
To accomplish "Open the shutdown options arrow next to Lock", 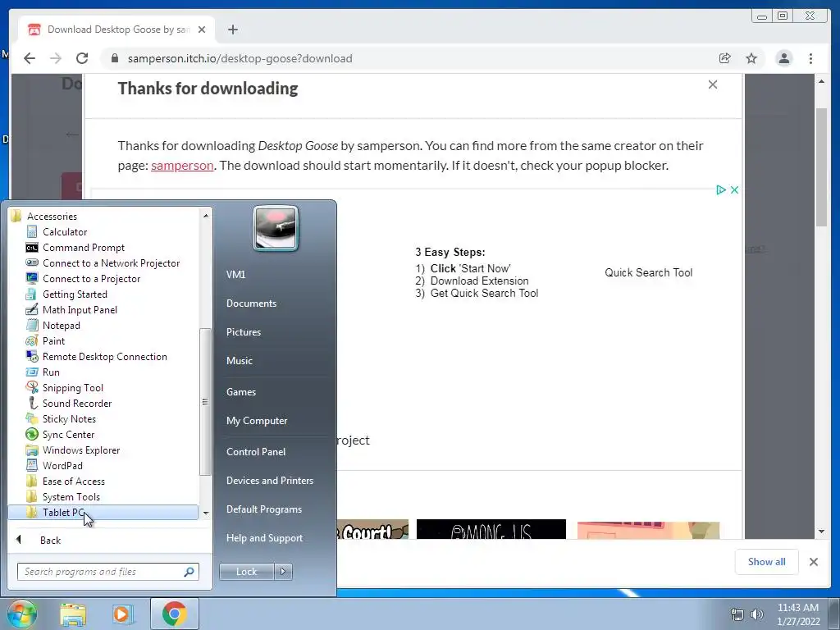I will [x=283, y=572].
